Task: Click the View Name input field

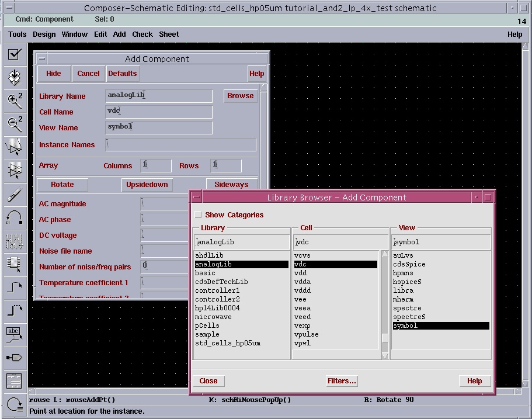Action: [x=159, y=127]
